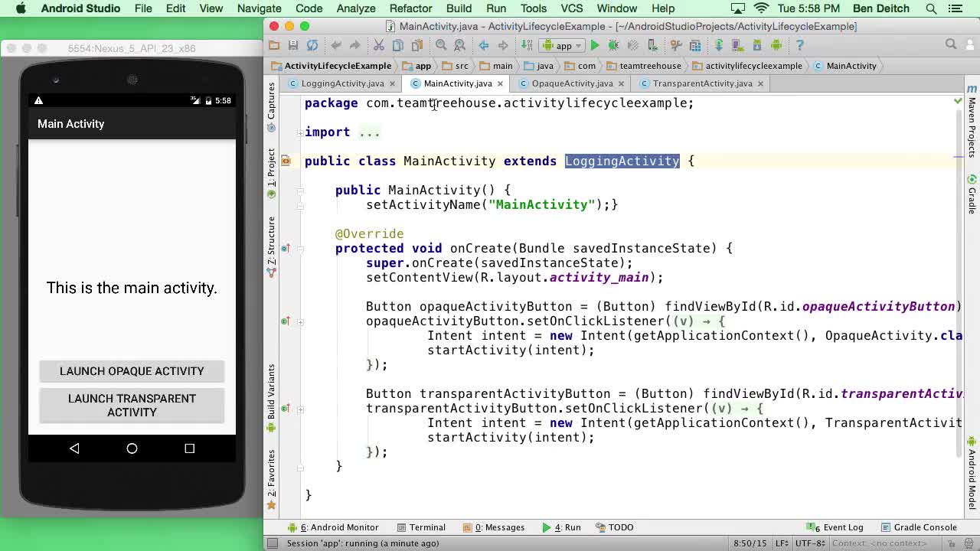Open the Android Monitor panel
The width and height of the screenshot is (980, 551).
click(336, 527)
